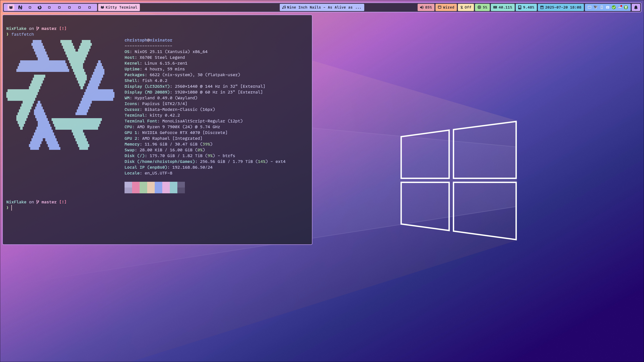Click the Wired network module
Image resolution: width=644 pixels, height=362 pixels.
446,7
